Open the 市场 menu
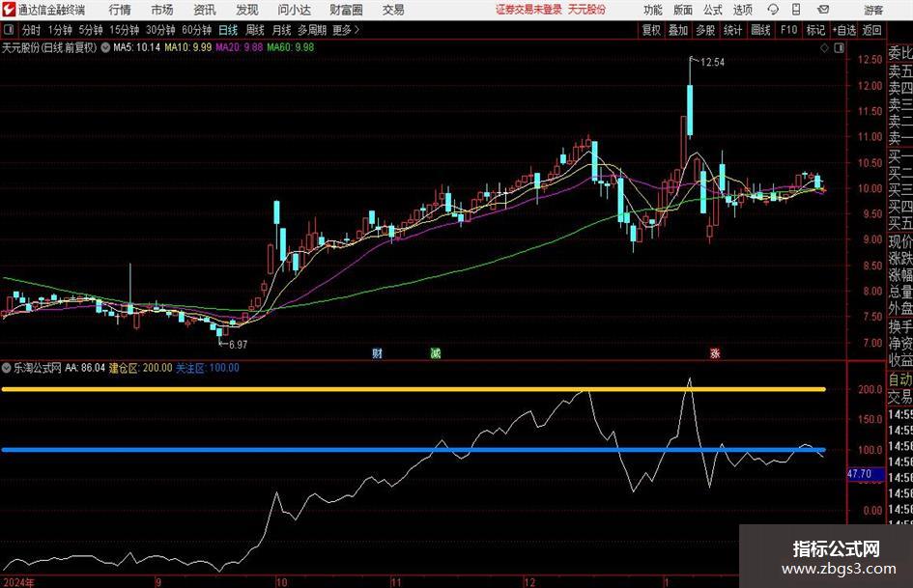Image resolution: width=913 pixels, height=588 pixels. point(162,10)
